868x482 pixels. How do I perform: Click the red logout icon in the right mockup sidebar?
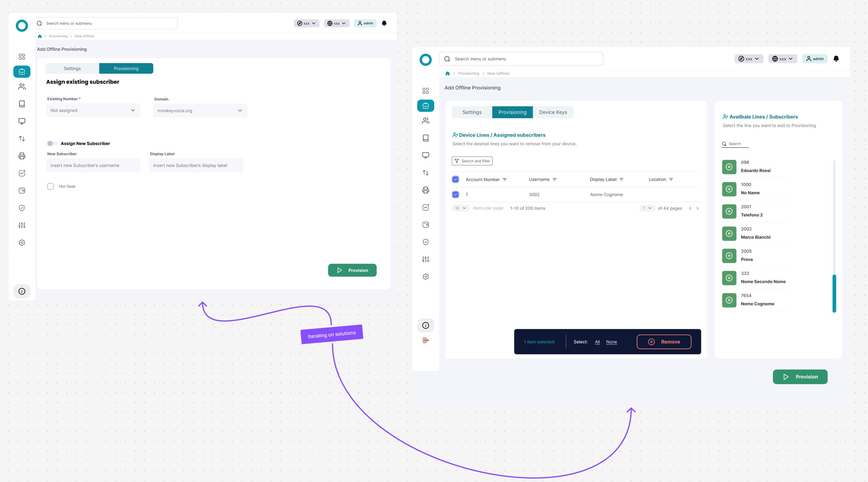coord(425,340)
